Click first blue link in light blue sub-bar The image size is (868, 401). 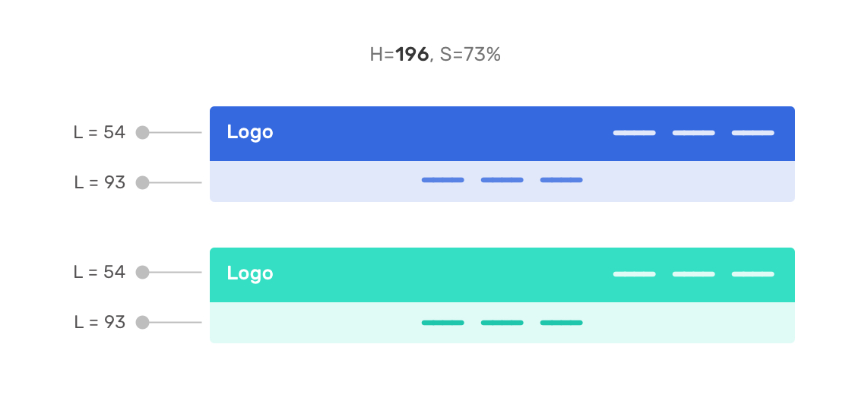click(442, 180)
